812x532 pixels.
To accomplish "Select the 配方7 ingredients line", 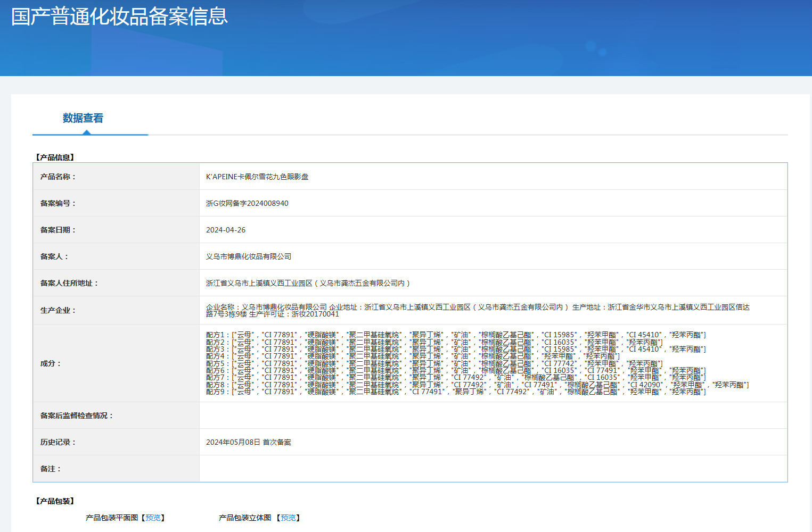I will point(456,377).
